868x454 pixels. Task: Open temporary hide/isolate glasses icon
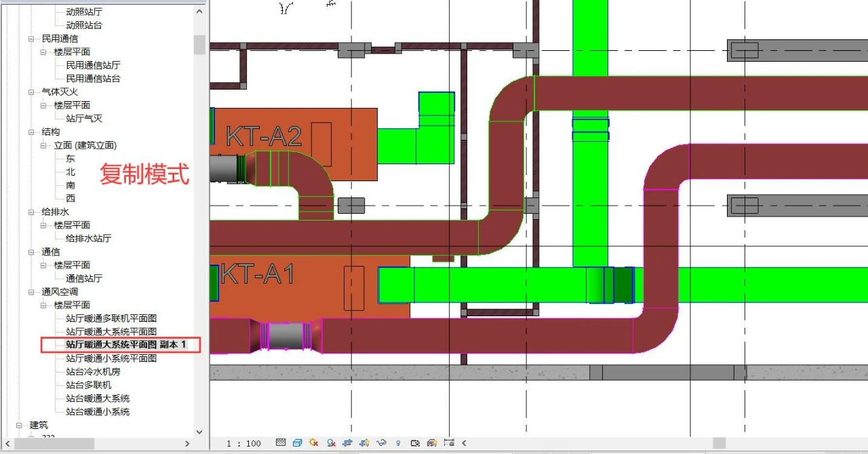point(381,443)
